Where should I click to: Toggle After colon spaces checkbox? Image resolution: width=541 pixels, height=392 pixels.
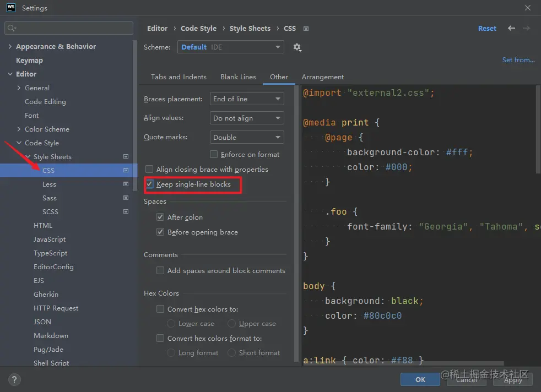click(160, 217)
